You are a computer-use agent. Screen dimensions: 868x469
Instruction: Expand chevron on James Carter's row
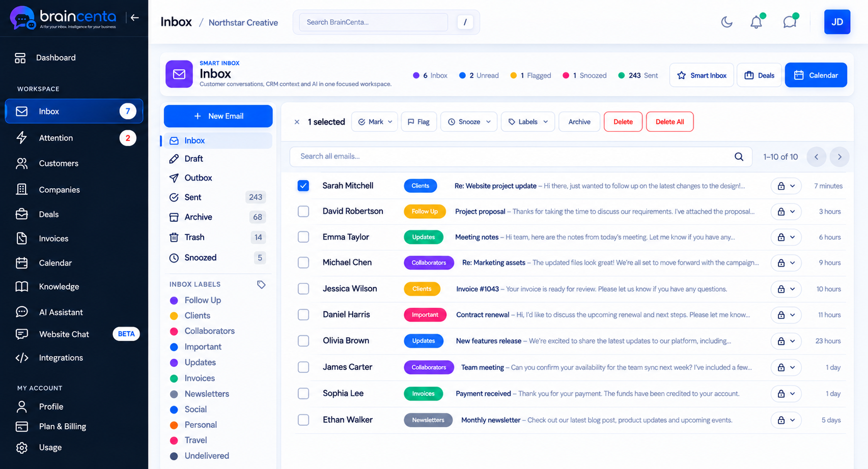[793, 367]
